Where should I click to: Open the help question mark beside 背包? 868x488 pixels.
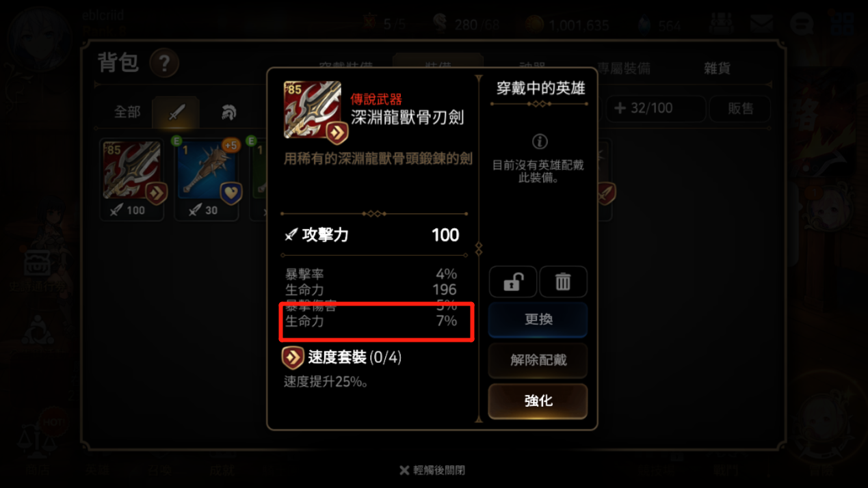pos(164,64)
